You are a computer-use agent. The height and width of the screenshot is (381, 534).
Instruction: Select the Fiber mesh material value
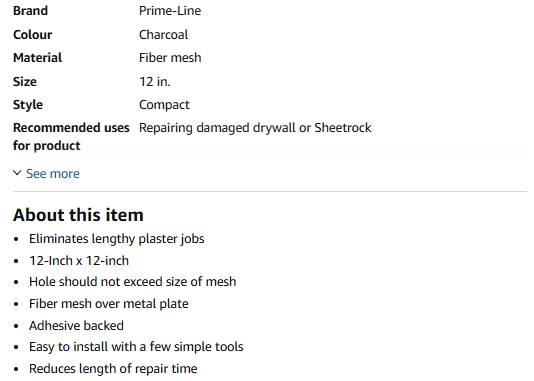tap(170, 58)
